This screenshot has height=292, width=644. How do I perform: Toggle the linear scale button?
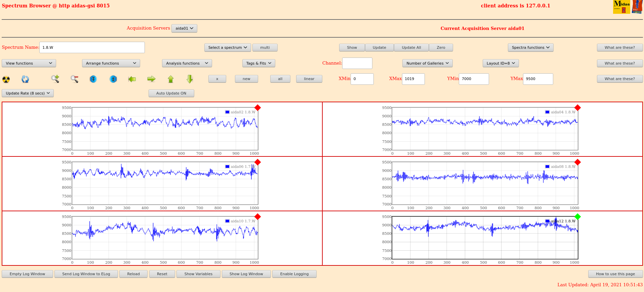pyautogui.click(x=309, y=79)
